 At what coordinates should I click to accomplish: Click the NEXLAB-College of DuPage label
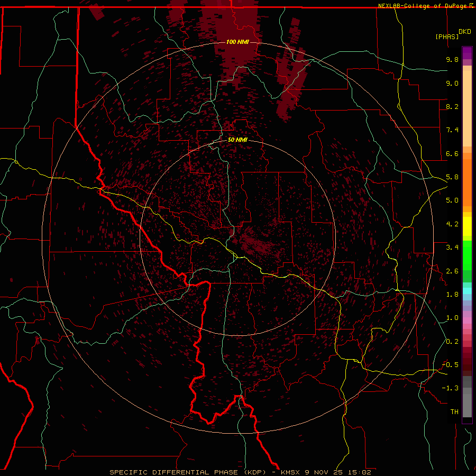(x=424, y=6)
